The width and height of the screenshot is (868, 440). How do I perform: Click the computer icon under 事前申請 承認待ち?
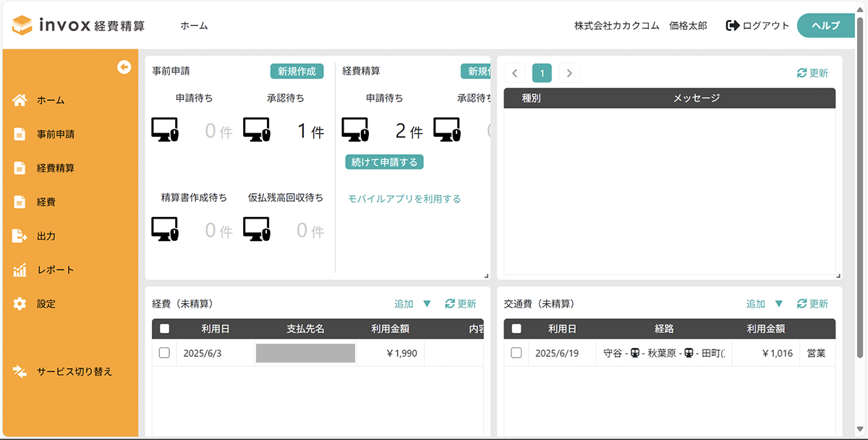pyautogui.click(x=257, y=130)
